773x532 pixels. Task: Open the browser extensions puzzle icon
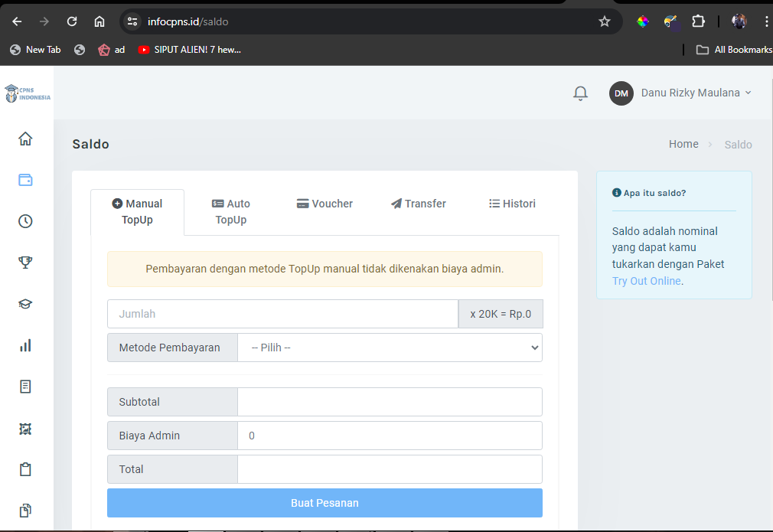point(698,21)
